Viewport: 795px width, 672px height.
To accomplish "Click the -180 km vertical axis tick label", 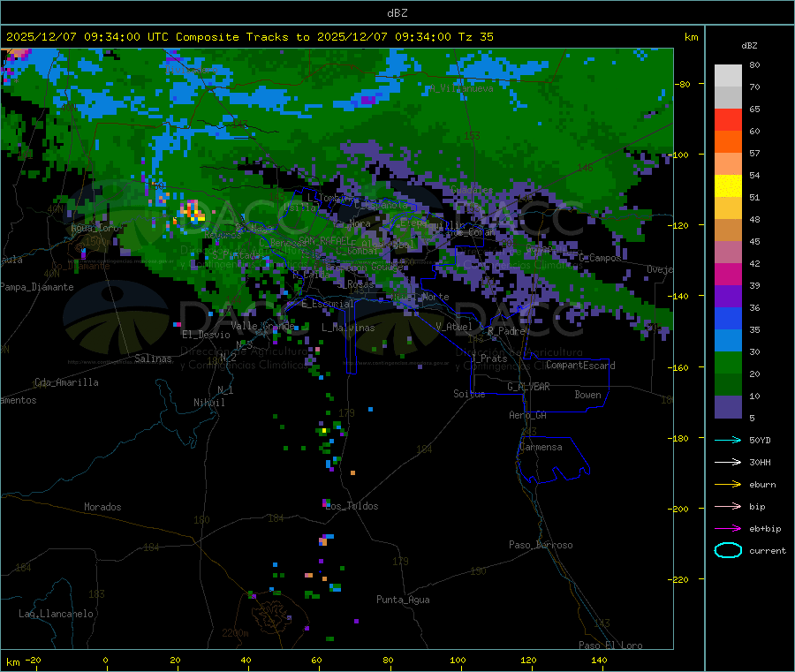I will click(680, 438).
